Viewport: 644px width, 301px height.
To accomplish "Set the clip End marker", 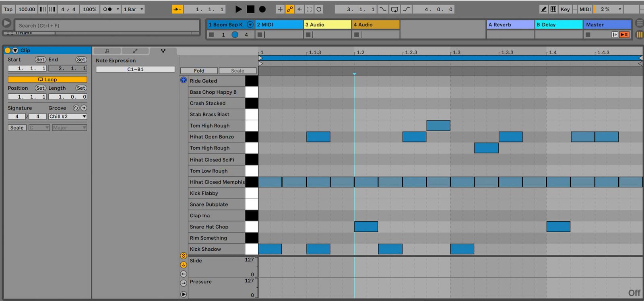I will click(x=81, y=60).
